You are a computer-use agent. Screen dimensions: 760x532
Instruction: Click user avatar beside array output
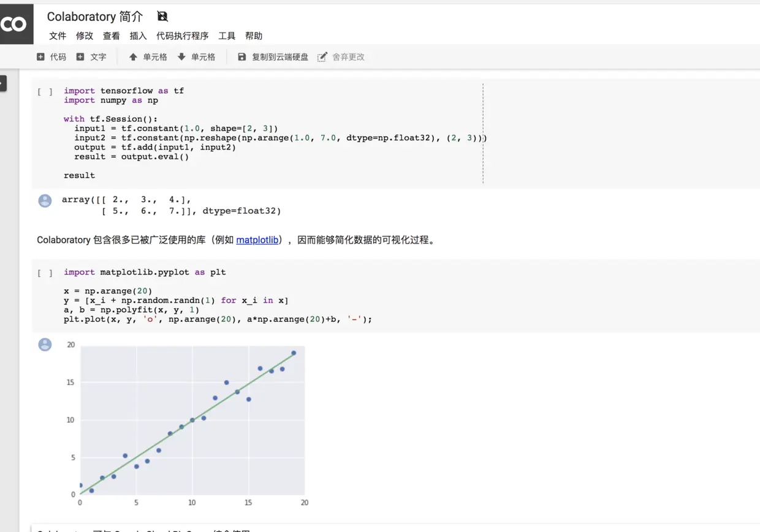45,200
